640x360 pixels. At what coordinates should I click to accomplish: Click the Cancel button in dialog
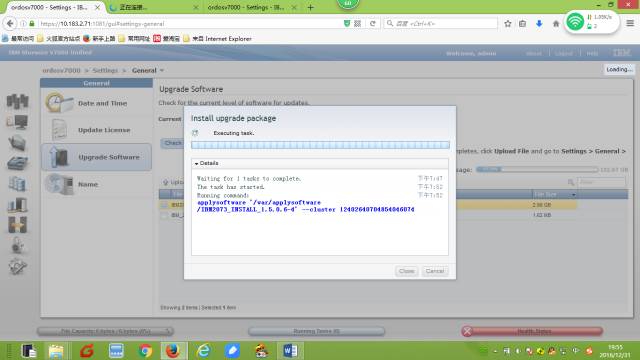(x=435, y=271)
